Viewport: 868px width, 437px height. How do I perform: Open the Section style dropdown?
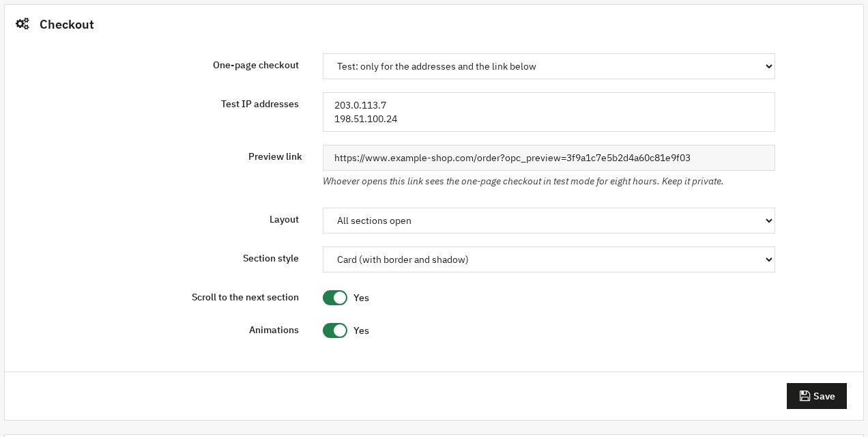tap(549, 259)
